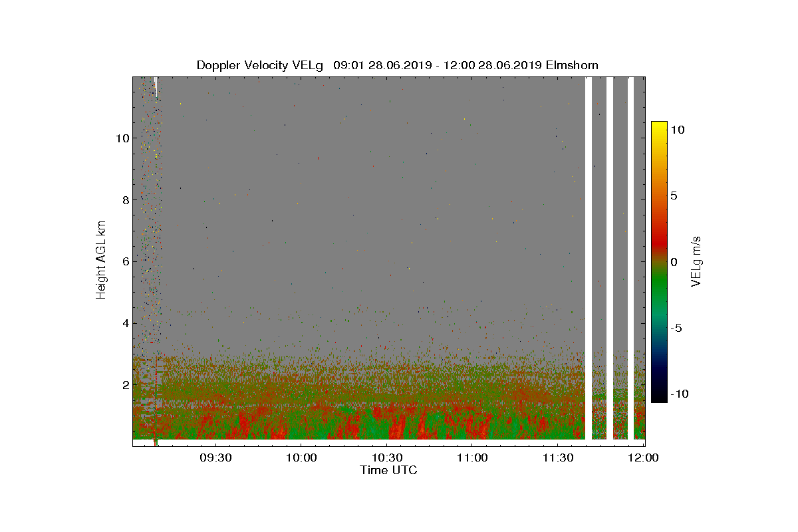Viewport: 798px width, 532px height.
Task: Click the 10:30 time tick label
Action: [x=386, y=458]
